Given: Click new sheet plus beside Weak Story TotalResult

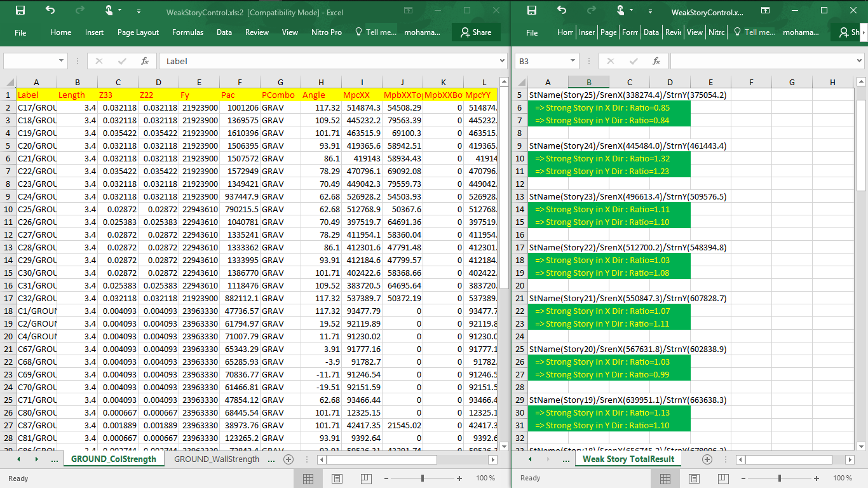Looking at the screenshot, I should tap(707, 459).
